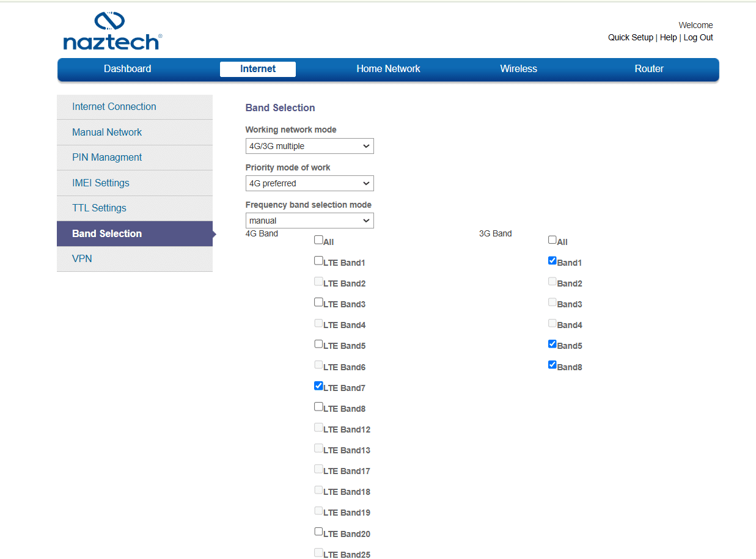Viewport: 756px width, 559px height.
Task: Expand the Priority mode of work dropdown
Action: click(x=309, y=183)
